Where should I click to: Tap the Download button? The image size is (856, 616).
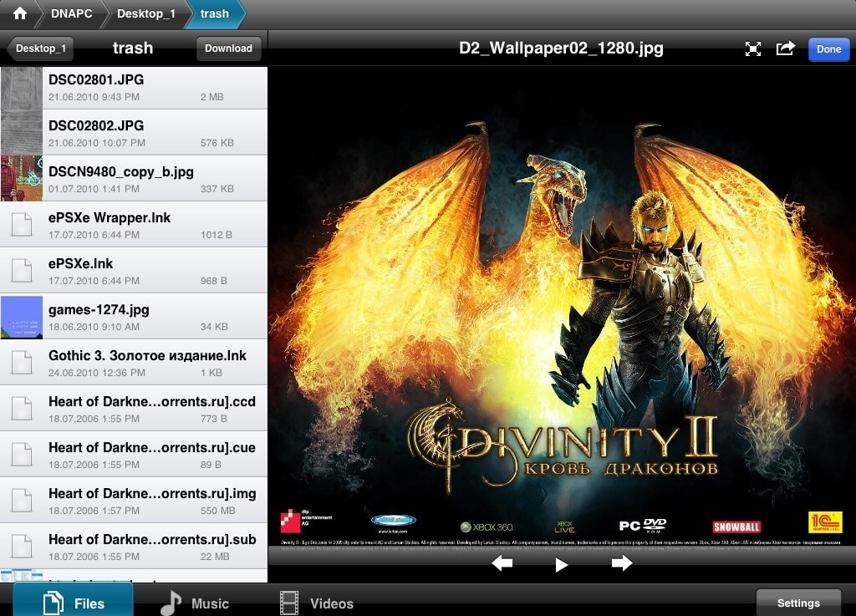click(228, 48)
